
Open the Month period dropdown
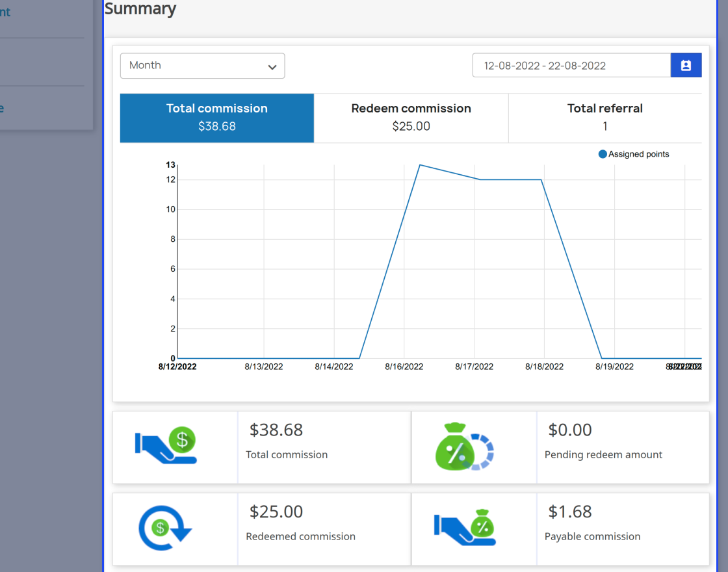(x=202, y=66)
